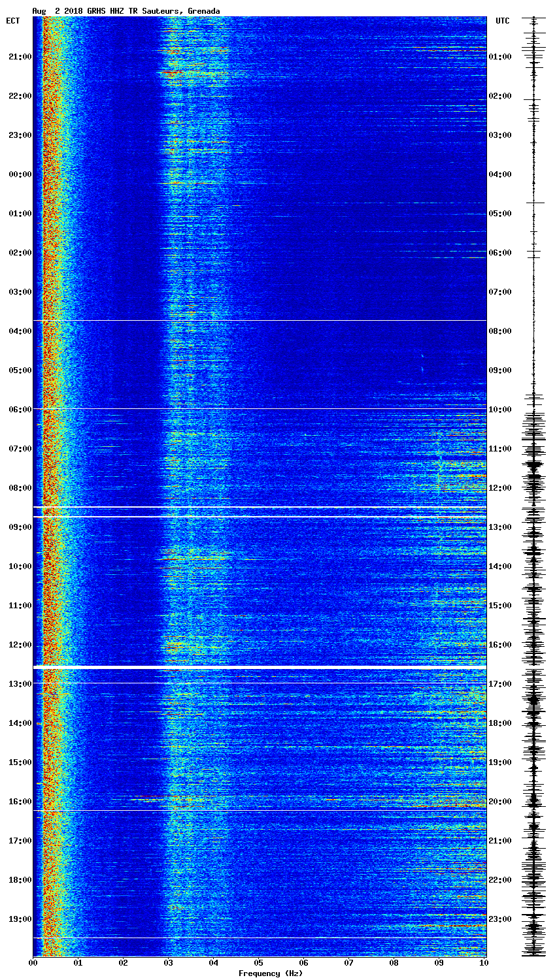Click the 22:00 ECT time label

coord(20,96)
